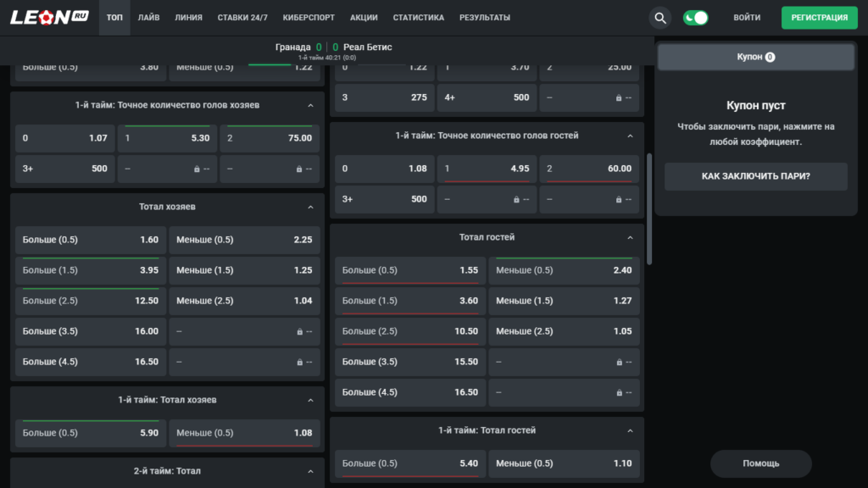Open the Помощь help button
868x488 pixels.
point(760,463)
